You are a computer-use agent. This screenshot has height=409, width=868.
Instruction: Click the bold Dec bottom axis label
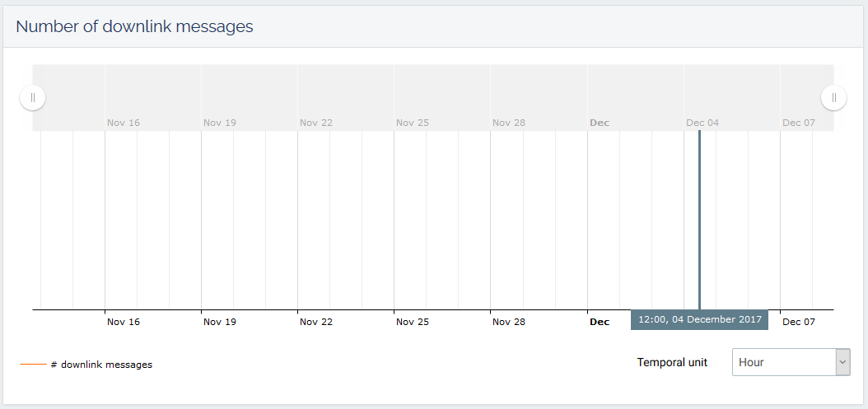pos(600,322)
